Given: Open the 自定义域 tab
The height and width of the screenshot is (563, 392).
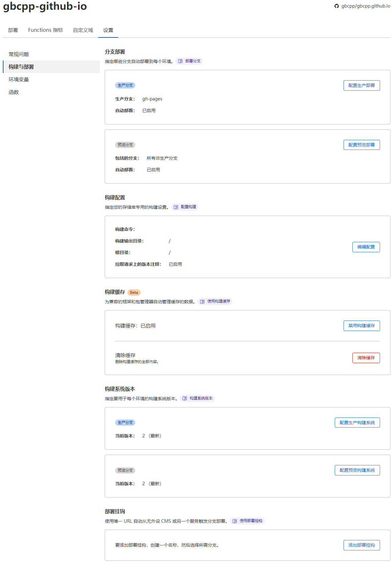Looking at the screenshot, I should [x=83, y=30].
